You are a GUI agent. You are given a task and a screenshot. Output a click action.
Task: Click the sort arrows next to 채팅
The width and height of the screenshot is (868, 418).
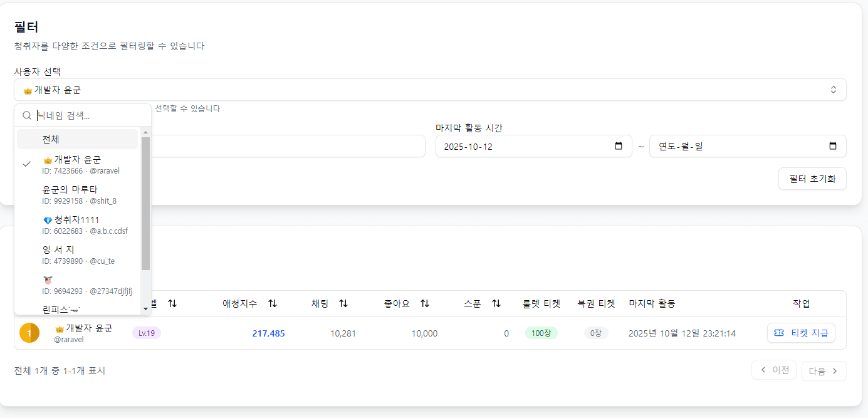(x=343, y=303)
